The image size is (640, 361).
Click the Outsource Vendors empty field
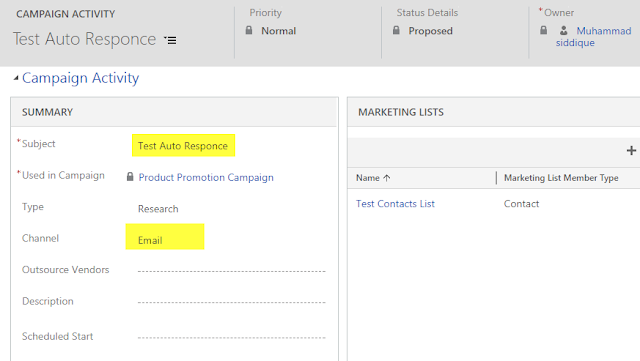(x=231, y=271)
